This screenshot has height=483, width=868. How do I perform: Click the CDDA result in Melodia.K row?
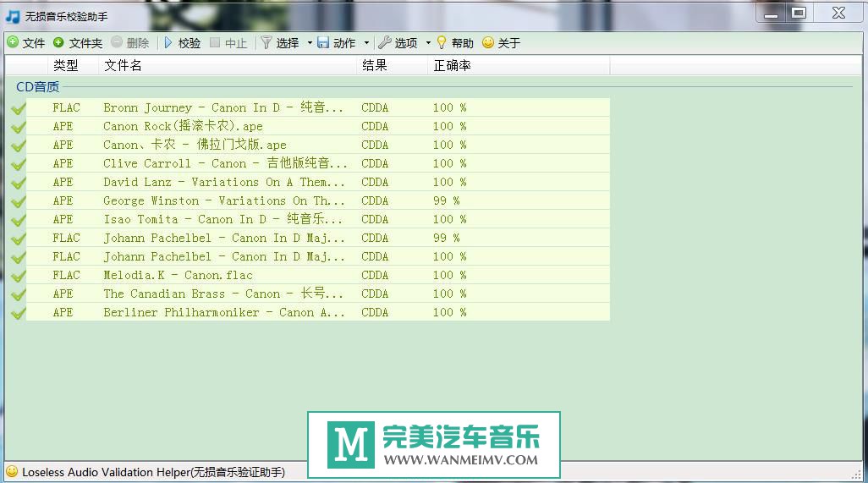point(375,275)
